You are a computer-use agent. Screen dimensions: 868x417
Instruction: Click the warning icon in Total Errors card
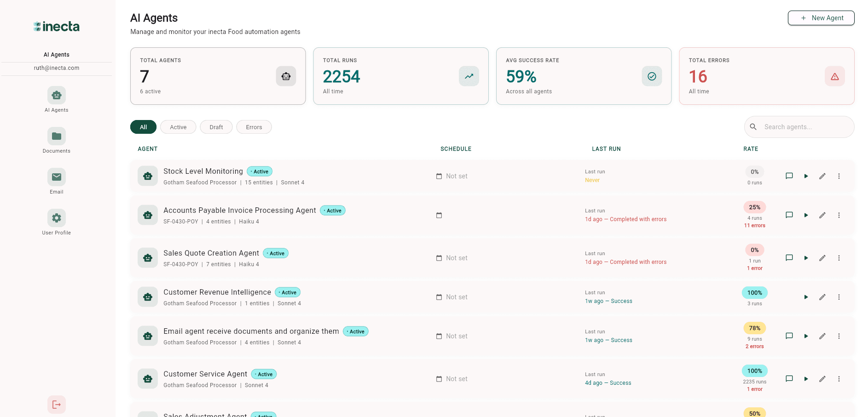[835, 76]
